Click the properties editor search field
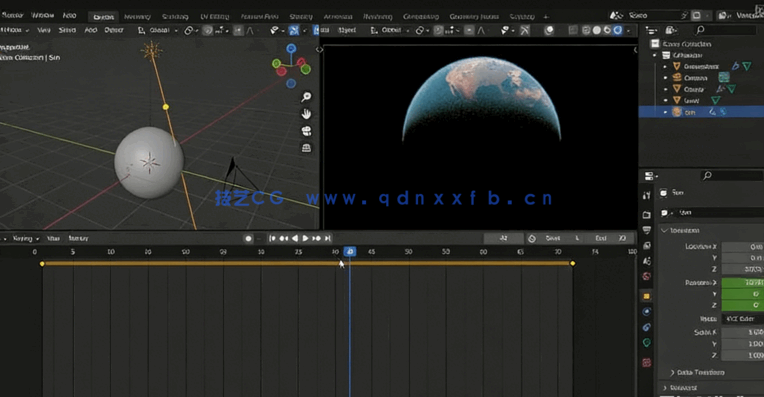This screenshot has width=764, height=397. [x=731, y=175]
